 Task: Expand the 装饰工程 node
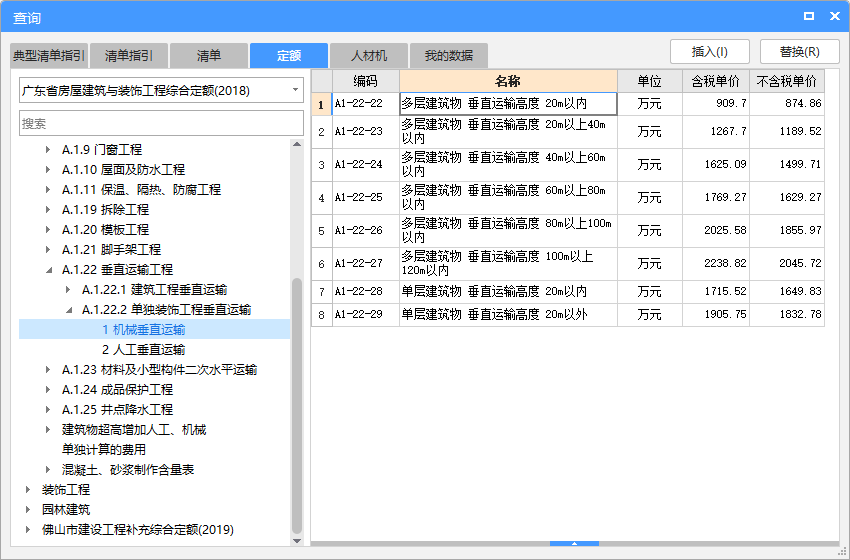click(28, 490)
